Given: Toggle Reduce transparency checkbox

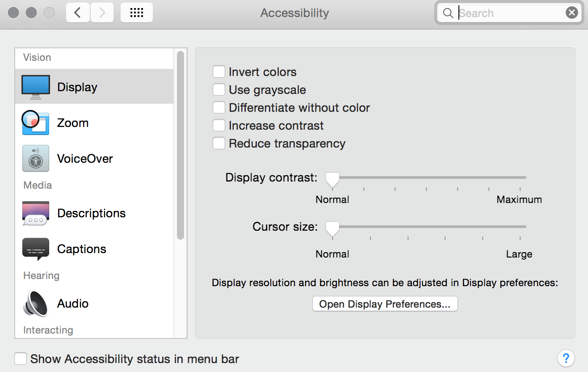Looking at the screenshot, I should tap(219, 144).
